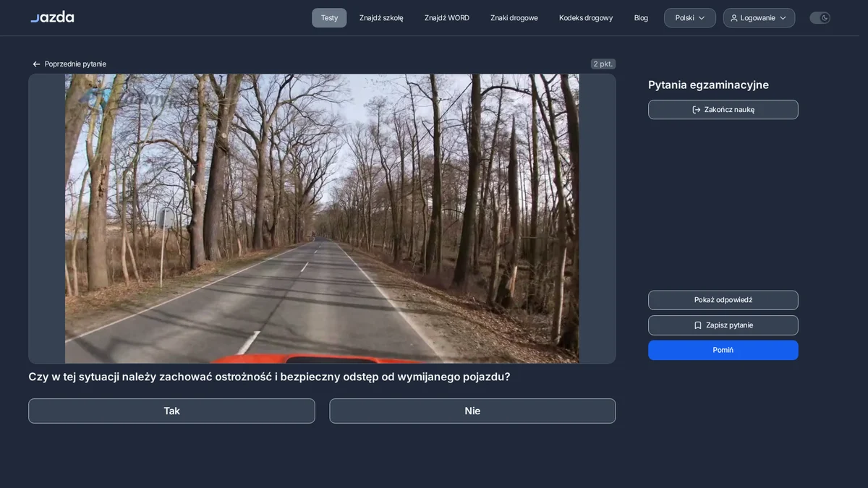The image size is (868, 488).
Task: Answer Tak to the question
Action: 171,411
